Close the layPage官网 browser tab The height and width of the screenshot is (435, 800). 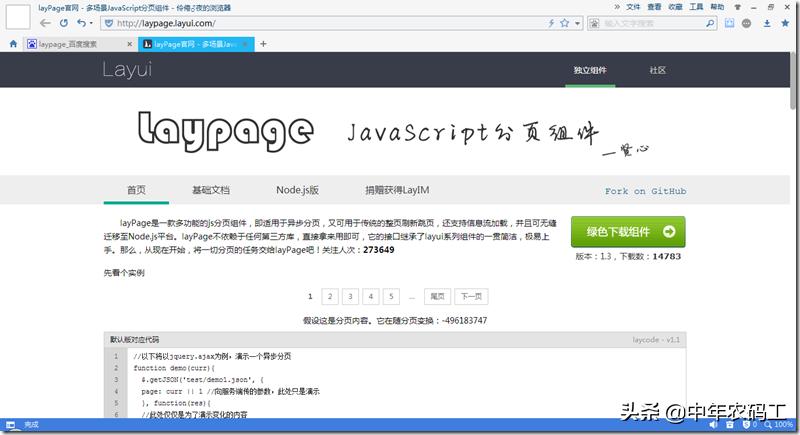[x=245, y=44]
